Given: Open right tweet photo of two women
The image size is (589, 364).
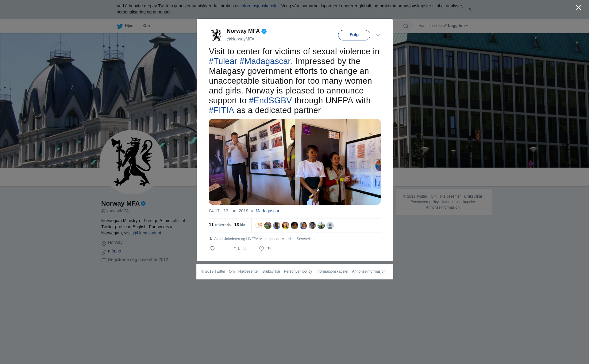Looking at the screenshot, I should [x=338, y=162].
